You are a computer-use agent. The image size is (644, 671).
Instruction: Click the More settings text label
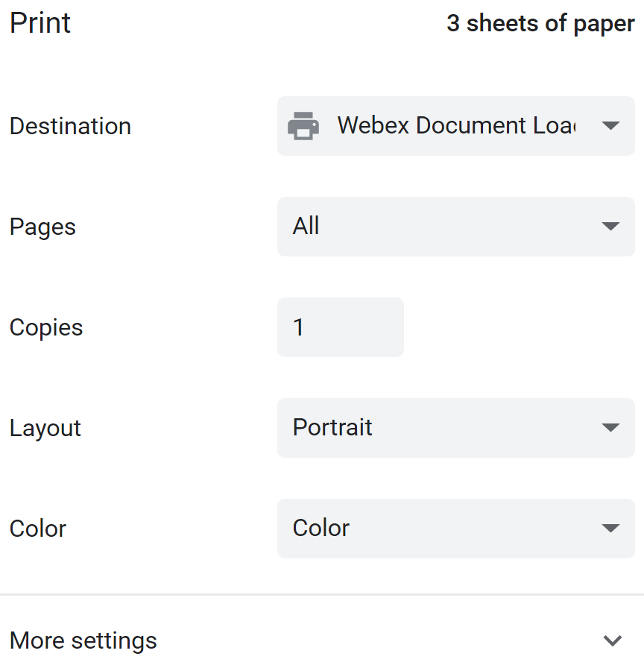[83, 640]
